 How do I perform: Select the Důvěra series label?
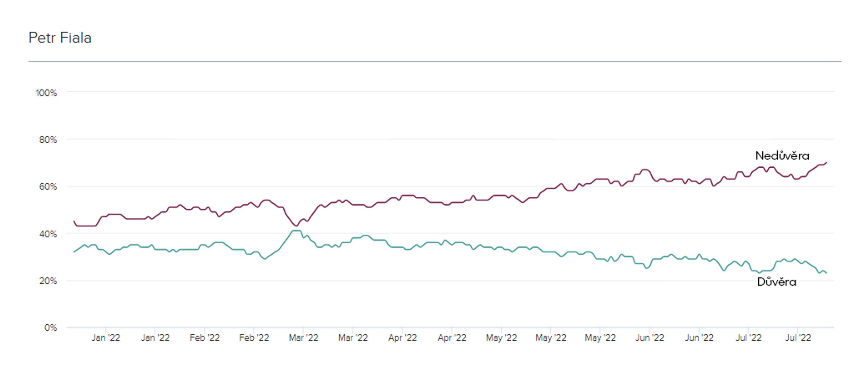coord(776,282)
